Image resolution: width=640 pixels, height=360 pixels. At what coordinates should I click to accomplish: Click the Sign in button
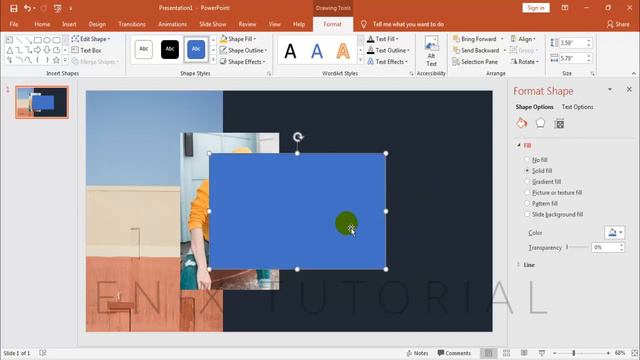tap(536, 8)
